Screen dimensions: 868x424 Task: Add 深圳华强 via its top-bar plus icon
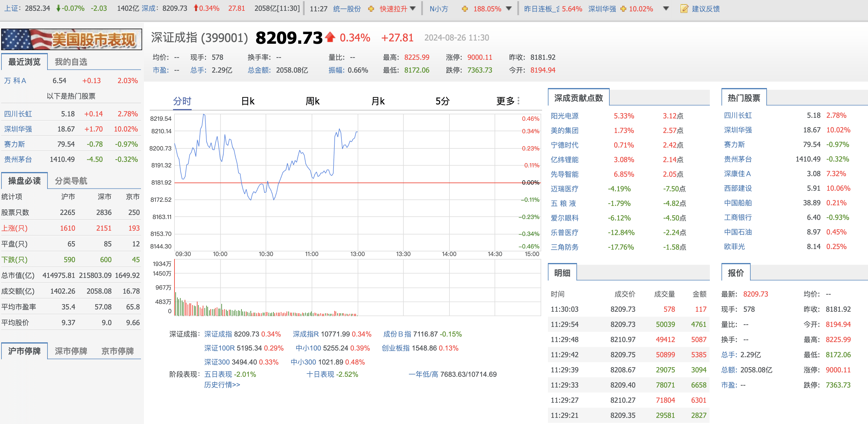tap(623, 9)
